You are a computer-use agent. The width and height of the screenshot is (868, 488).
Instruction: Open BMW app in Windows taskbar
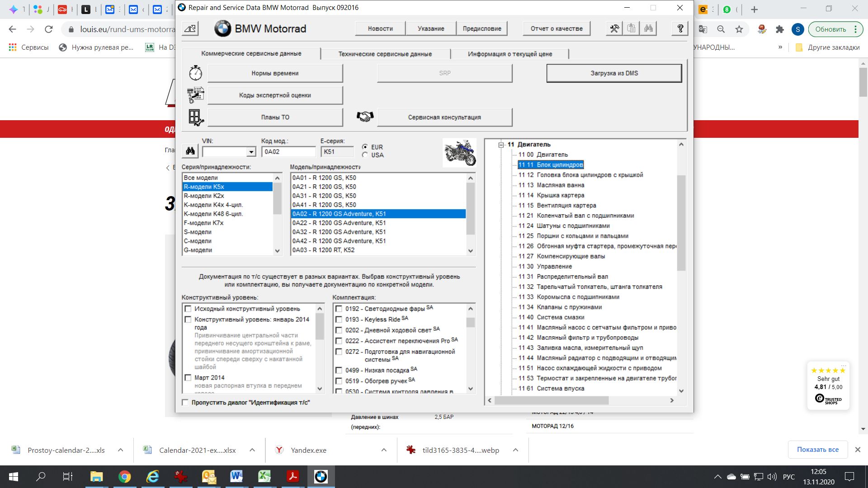[x=321, y=476]
